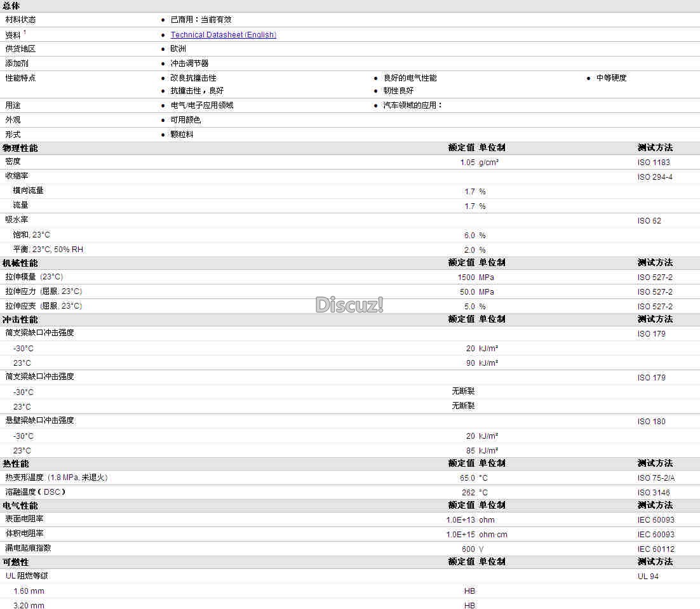This screenshot has height=609, width=700.
Task: Click the 拉伸应力 (屈服, 23°C) row label
Action: pyautogui.click(x=44, y=291)
